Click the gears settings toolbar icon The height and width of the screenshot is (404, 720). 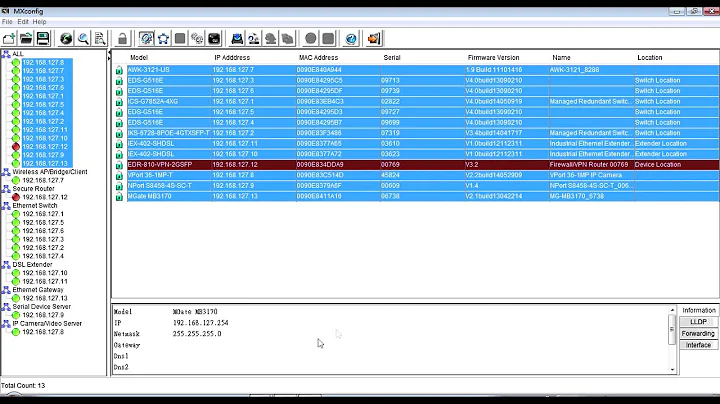[197, 39]
